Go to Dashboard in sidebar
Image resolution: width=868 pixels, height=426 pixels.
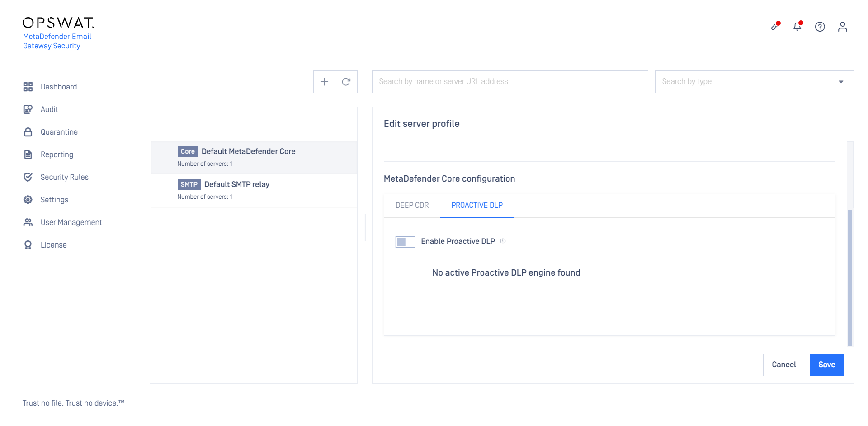point(59,87)
